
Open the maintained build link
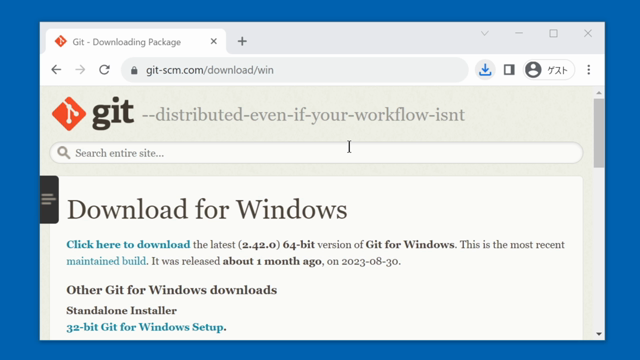[x=106, y=261]
